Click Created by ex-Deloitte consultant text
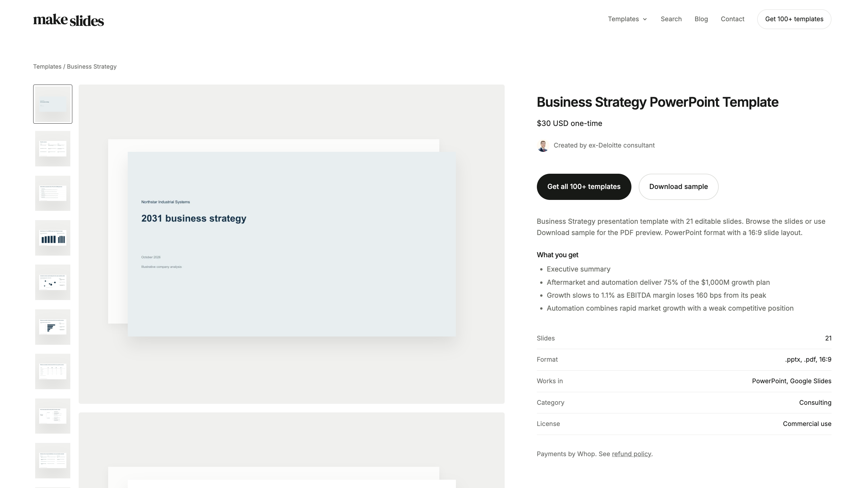This screenshot has width=868, height=488. (604, 146)
